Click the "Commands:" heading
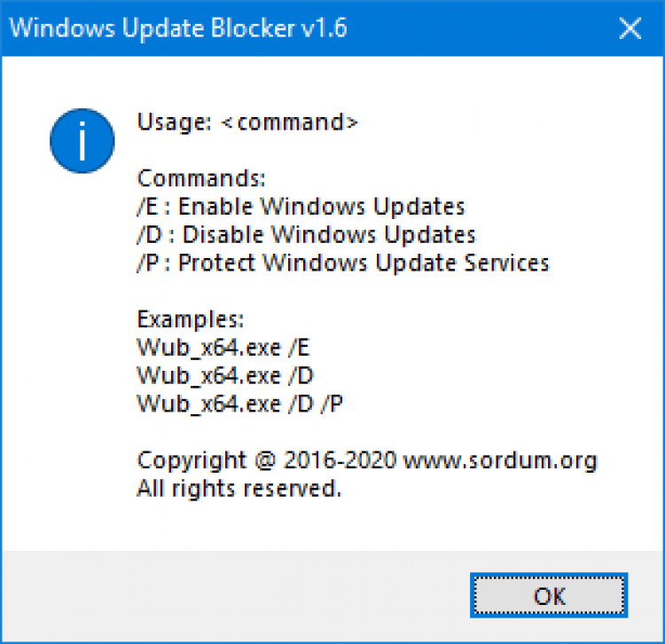The image size is (665, 644). [200, 178]
